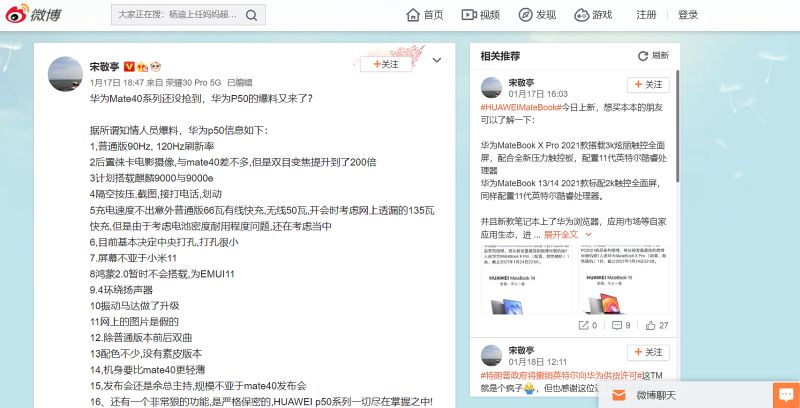Click the post timestamp 1月17日 18:47

[x=117, y=82]
